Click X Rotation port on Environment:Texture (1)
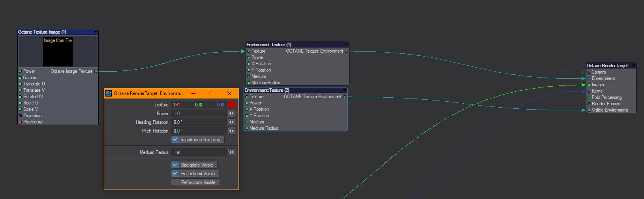The width and height of the screenshot is (644, 199). point(248,64)
